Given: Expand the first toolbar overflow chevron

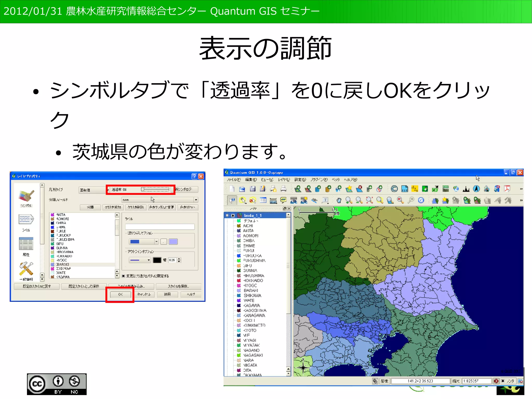Looking at the screenshot, I should pyautogui.click(x=521, y=189).
